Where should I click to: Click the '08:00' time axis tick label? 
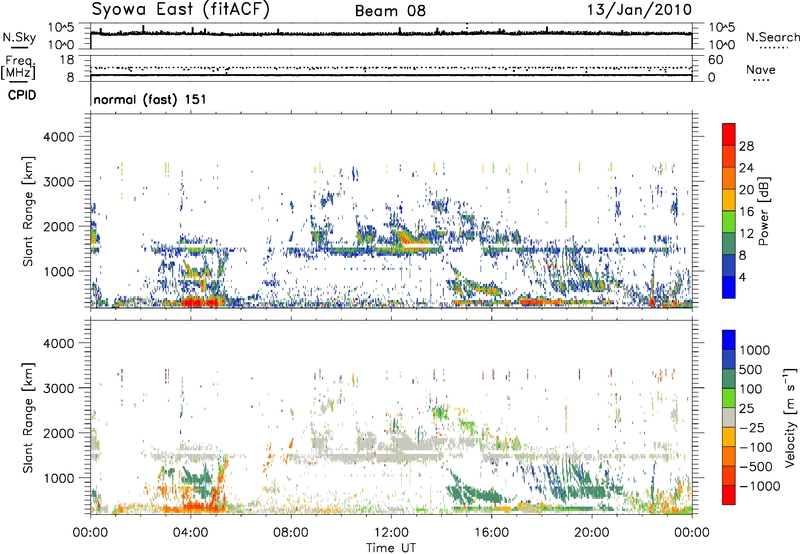click(291, 533)
